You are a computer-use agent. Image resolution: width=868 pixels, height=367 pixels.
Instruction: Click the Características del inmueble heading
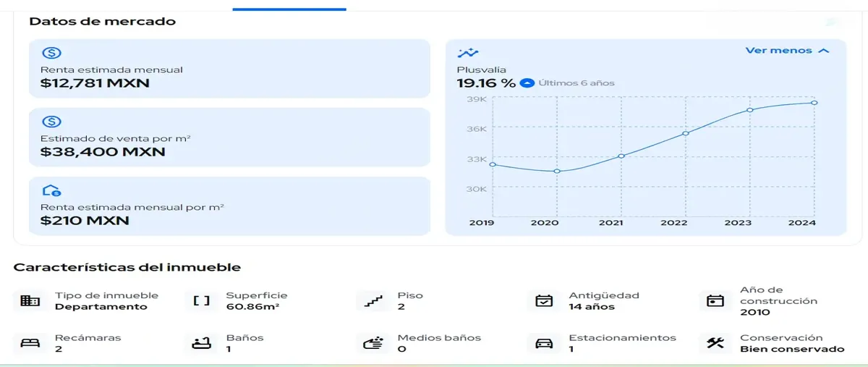point(127,267)
